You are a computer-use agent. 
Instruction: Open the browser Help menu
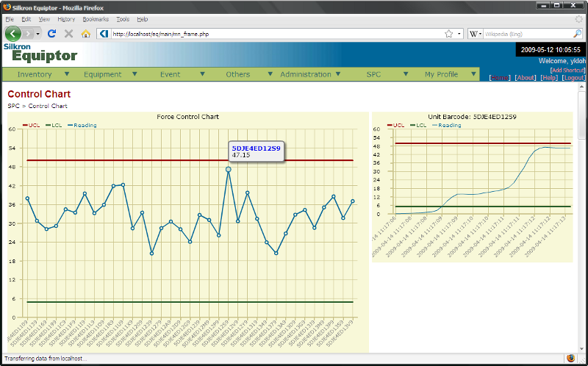(143, 19)
